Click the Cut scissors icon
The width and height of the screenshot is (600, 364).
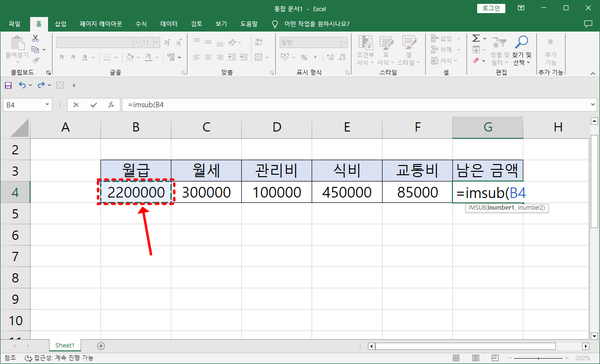pos(36,39)
